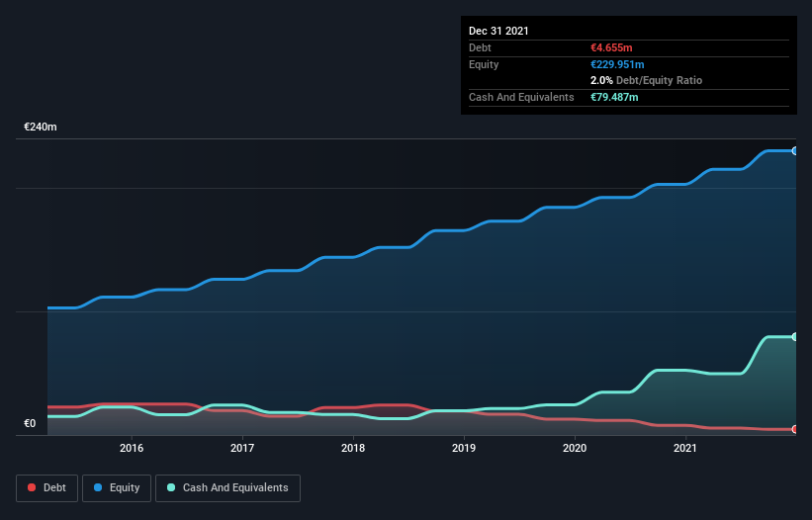Click the blue Equity legend dot
The image size is (812, 520).
pos(98,487)
